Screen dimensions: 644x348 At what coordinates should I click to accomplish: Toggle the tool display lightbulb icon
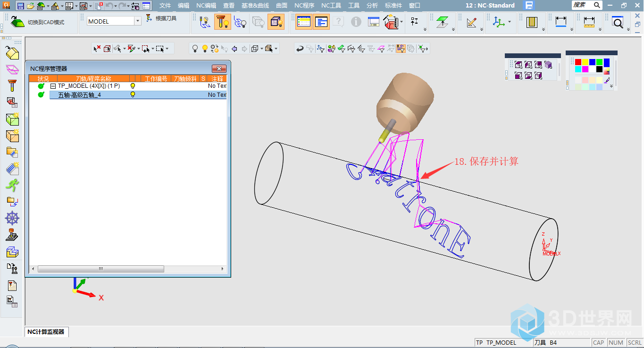pyautogui.click(x=222, y=22)
